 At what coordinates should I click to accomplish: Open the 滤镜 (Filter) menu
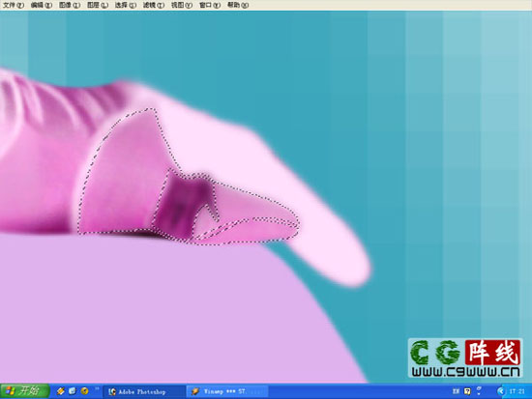154,5
